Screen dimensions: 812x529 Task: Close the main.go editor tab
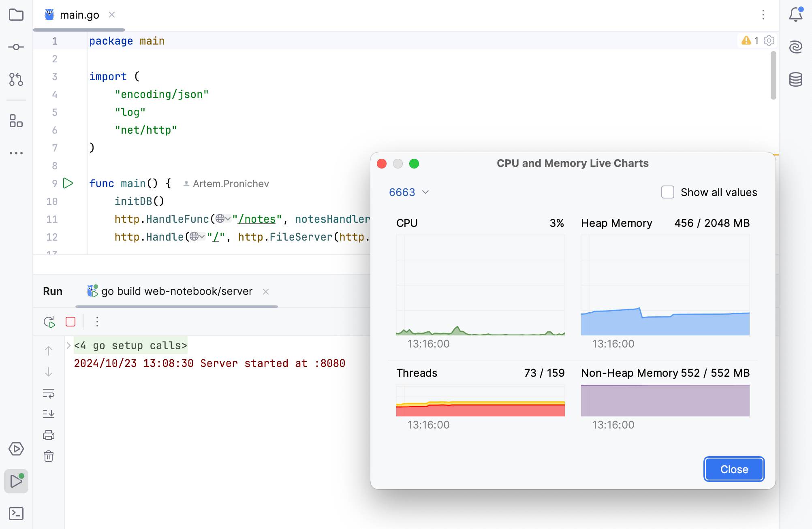[112, 15]
